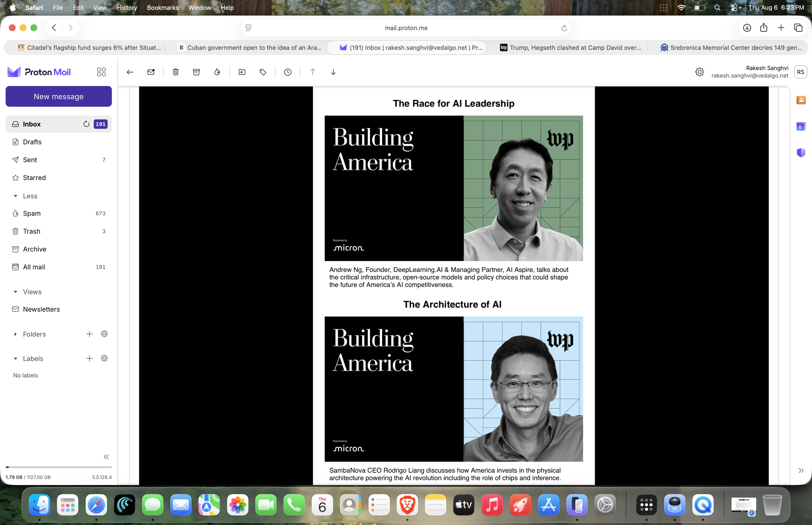Open the Calendar side panel

coord(801,126)
